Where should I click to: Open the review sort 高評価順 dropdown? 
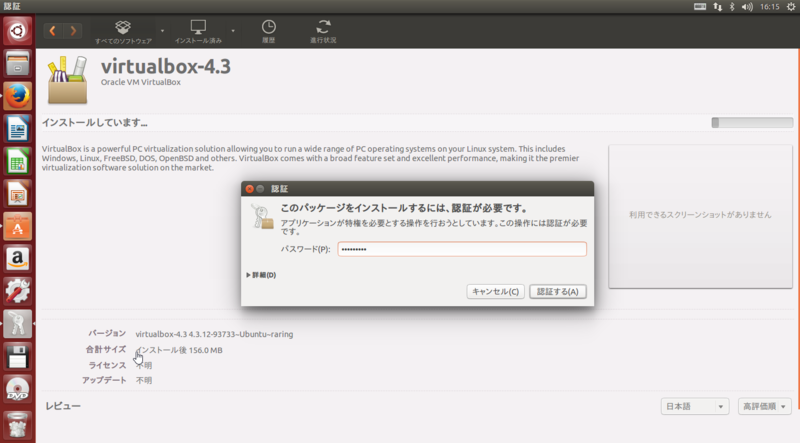coord(764,406)
